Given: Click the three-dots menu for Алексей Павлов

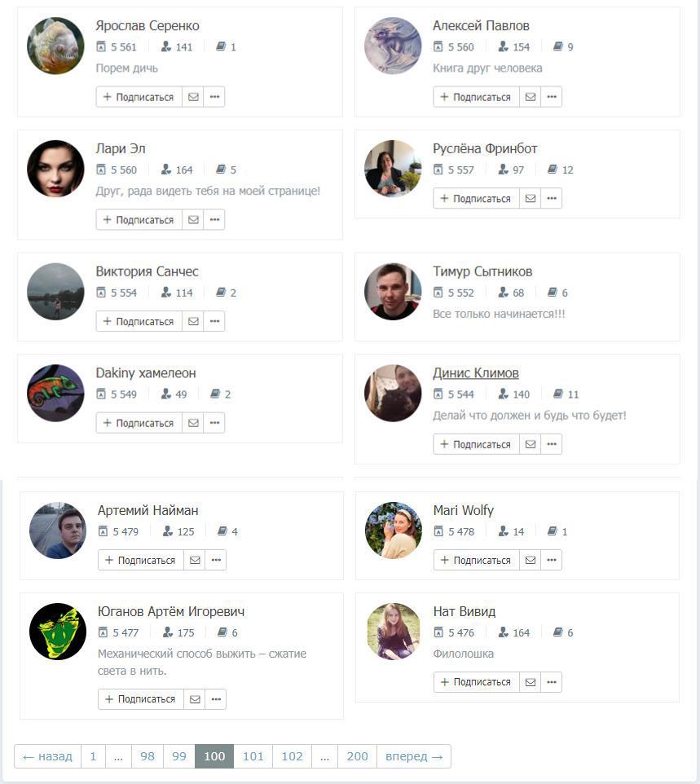Looking at the screenshot, I should click(552, 97).
